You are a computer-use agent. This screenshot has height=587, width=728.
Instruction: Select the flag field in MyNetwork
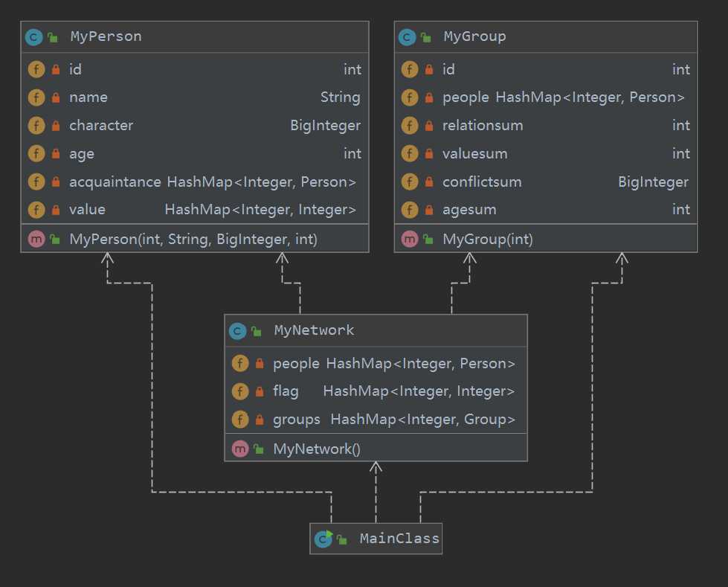point(286,391)
